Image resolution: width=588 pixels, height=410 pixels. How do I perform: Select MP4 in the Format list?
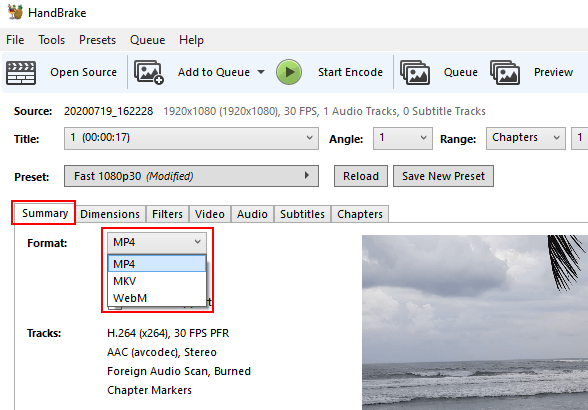click(157, 264)
